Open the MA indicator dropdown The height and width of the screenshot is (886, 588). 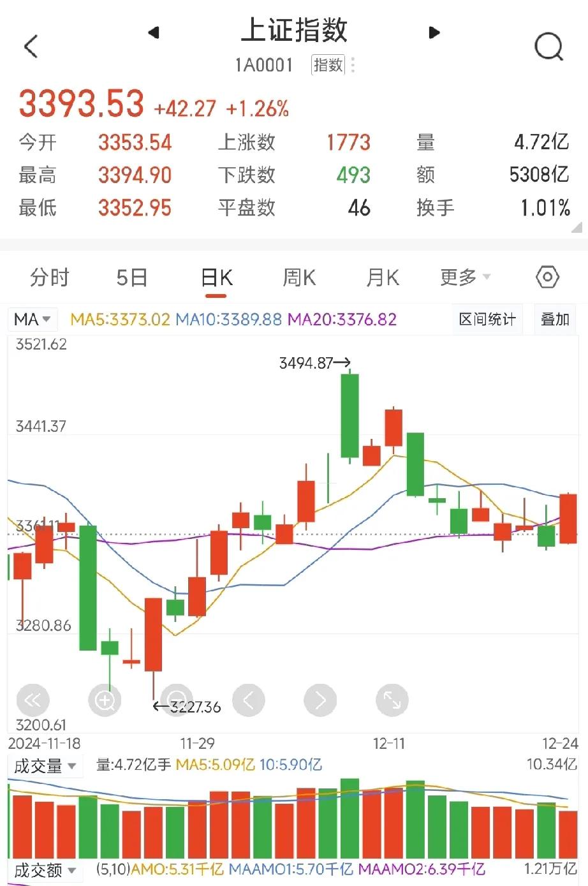[33, 319]
